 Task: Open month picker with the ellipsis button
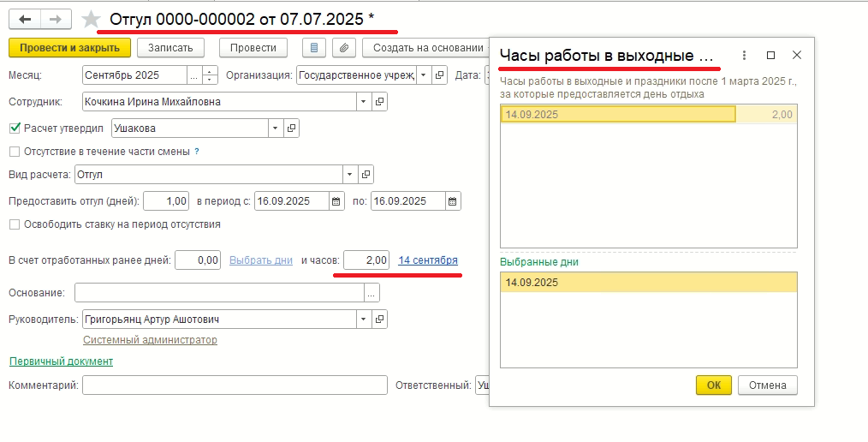(193, 75)
